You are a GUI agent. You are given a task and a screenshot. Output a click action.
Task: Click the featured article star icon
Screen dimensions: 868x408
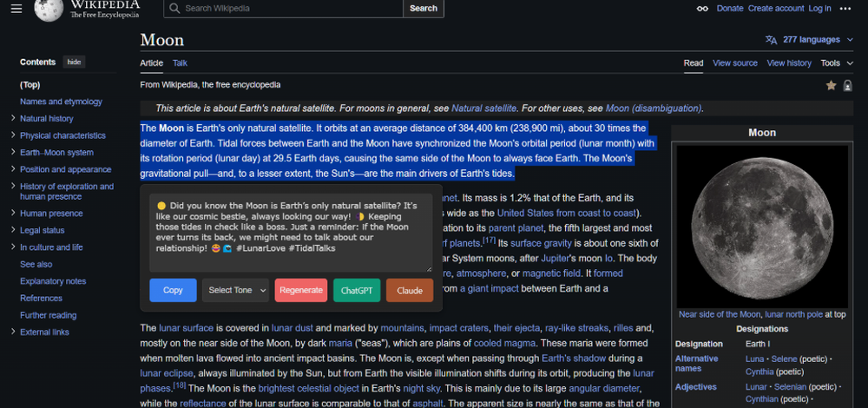[831, 85]
